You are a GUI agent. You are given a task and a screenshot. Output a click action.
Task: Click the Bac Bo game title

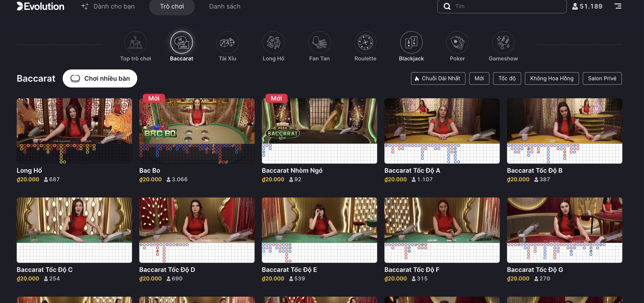[x=149, y=170]
